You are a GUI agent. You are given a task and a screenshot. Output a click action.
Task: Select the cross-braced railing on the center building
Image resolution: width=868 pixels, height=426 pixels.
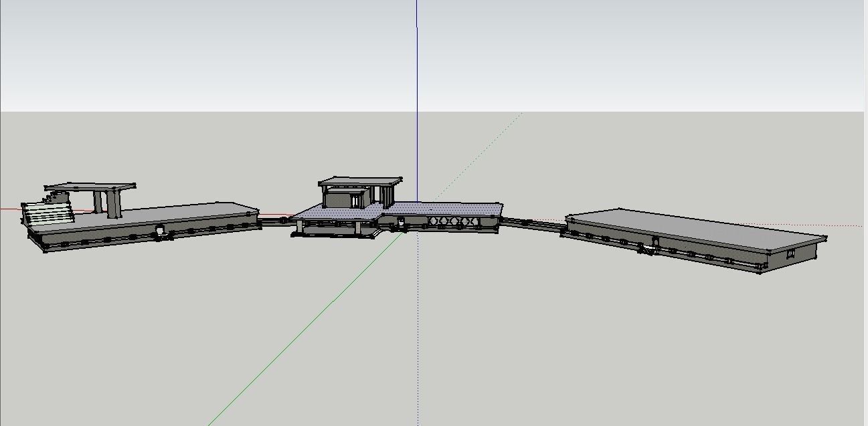pos(453,221)
